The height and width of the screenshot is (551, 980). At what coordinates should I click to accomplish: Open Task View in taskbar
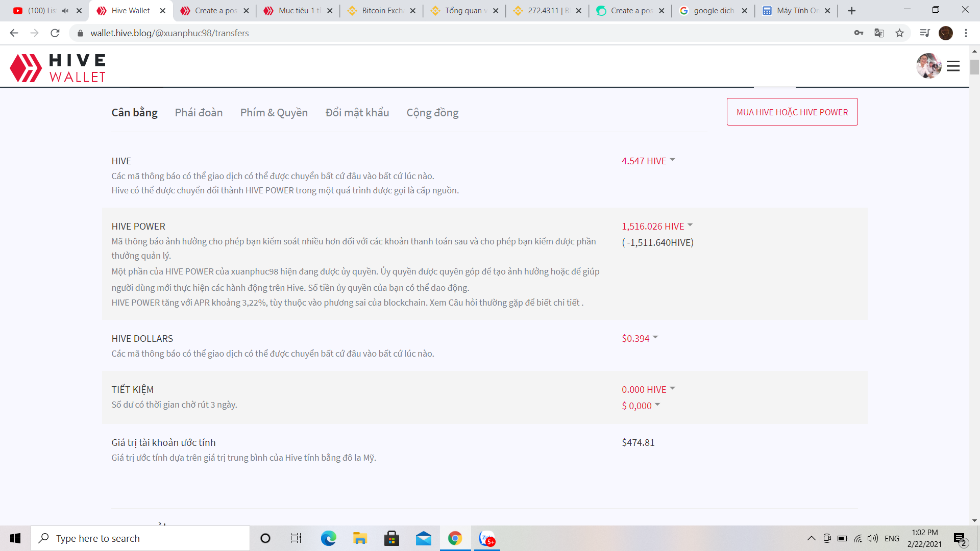point(296,538)
